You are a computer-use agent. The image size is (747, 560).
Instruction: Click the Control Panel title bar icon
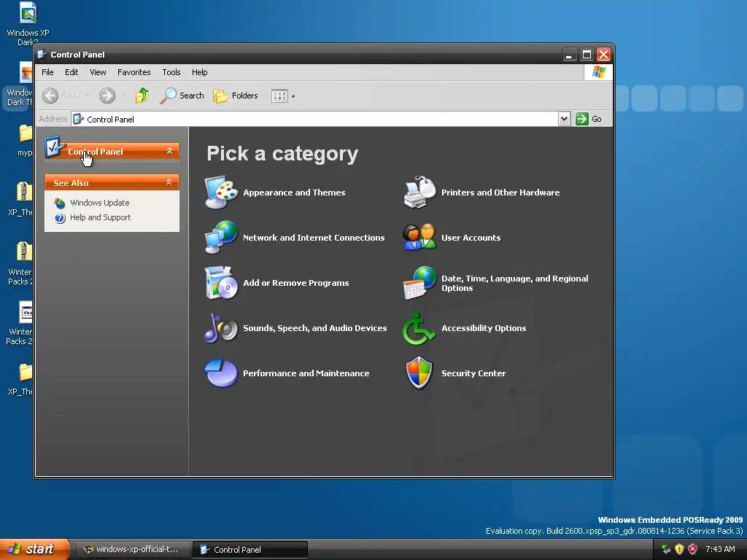click(x=42, y=54)
